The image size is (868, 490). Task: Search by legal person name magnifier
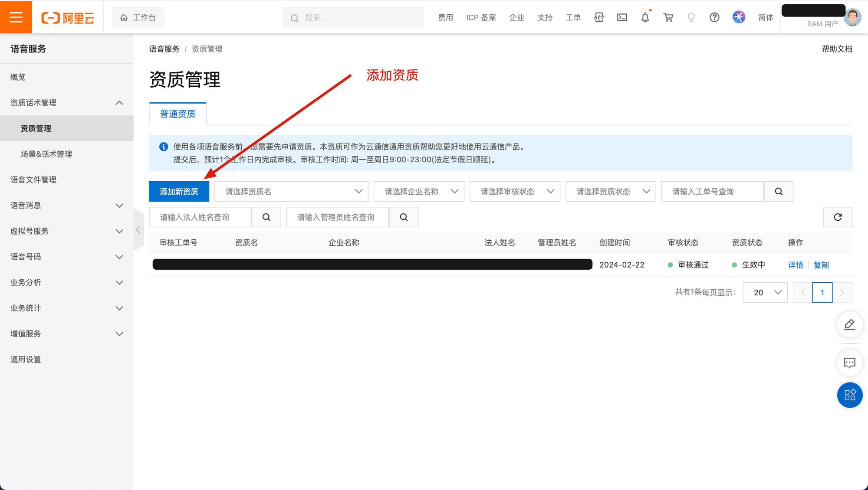point(266,217)
